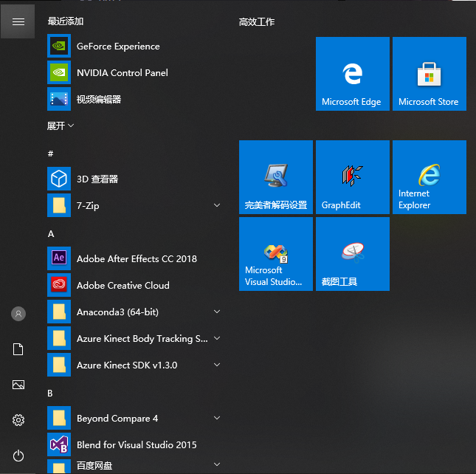The width and height of the screenshot is (476, 474).
Task: Click Anaconda3 (64-bit) folder icon
Action: pyautogui.click(x=59, y=312)
